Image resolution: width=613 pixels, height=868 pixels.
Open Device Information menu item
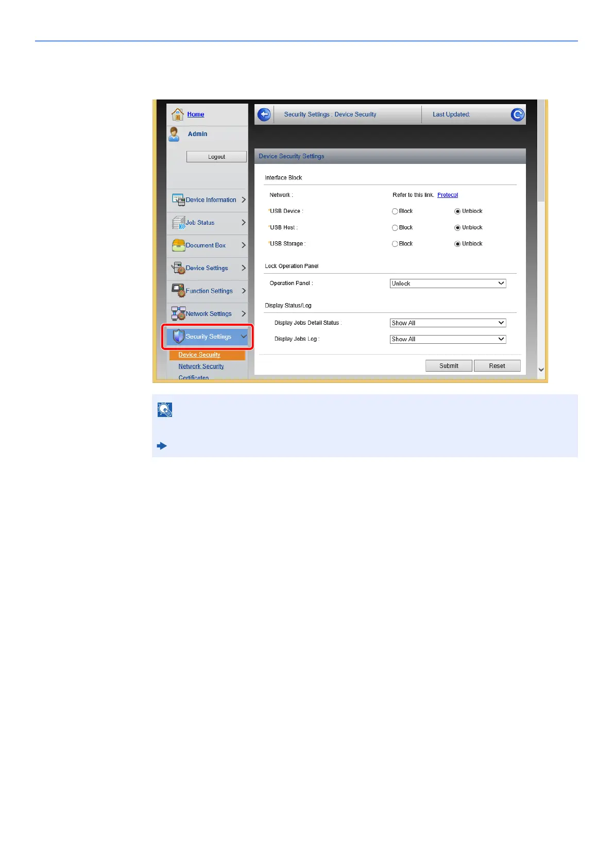click(208, 201)
